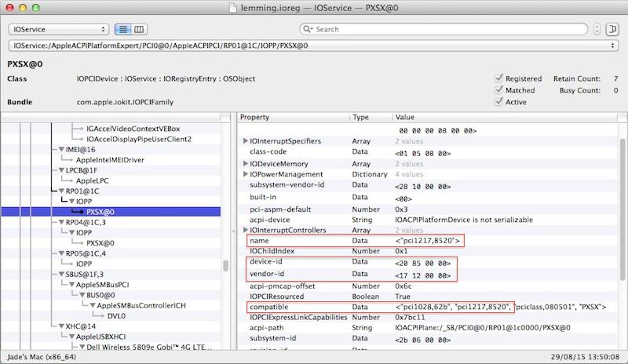
Task: Expand the IOPowerManagement dictionary
Action: coord(245,174)
